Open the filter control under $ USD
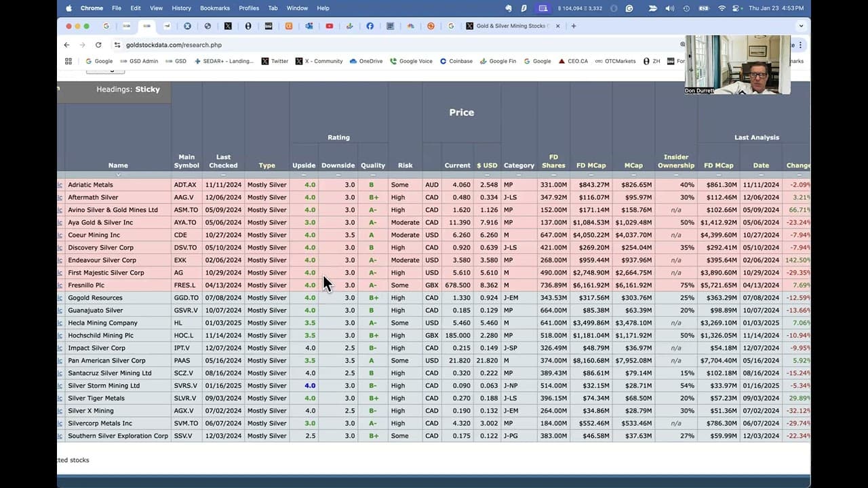The height and width of the screenshot is (488, 868). click(487, 175)
